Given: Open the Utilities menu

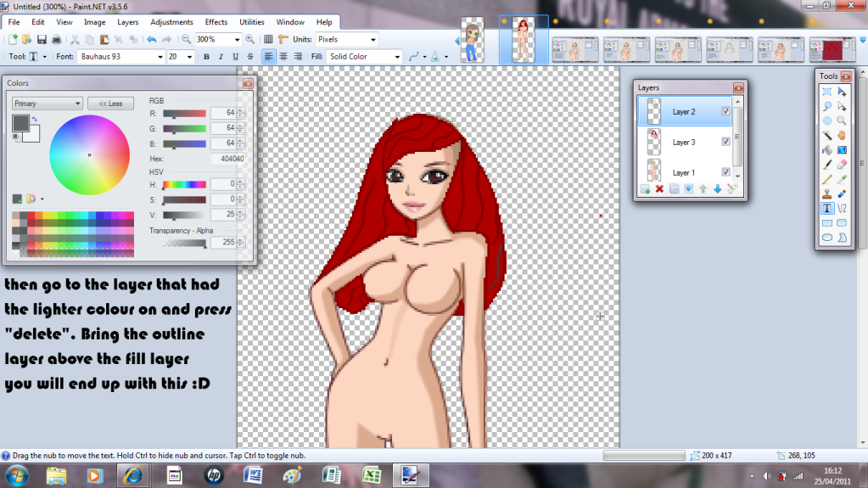Looking at the screenshot, I should pos(252,22).
